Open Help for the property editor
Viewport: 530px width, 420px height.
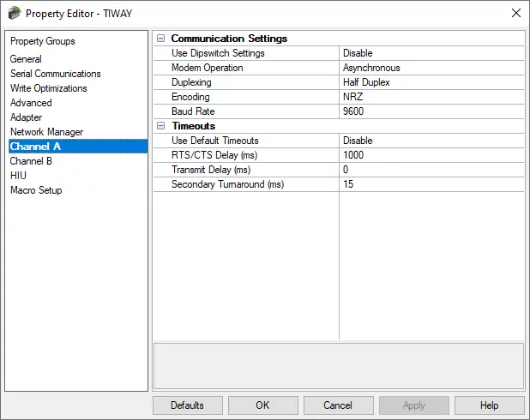490,405
